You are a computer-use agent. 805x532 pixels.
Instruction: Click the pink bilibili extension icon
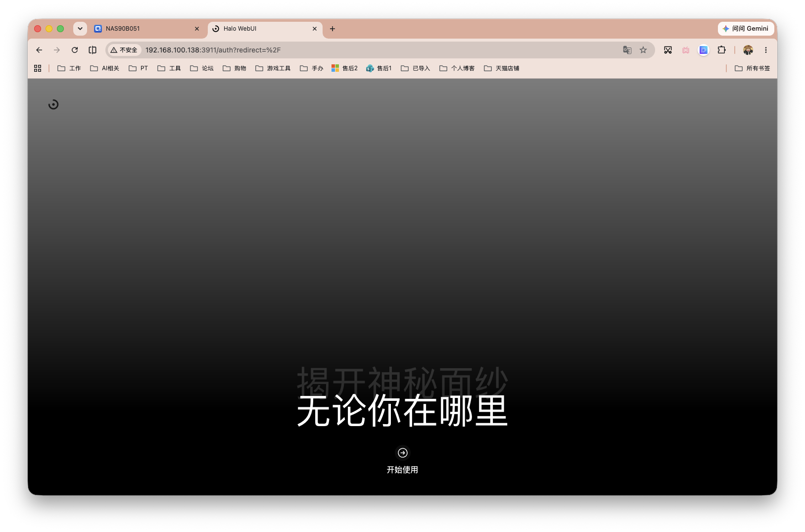pyautogui.click(x=686, y=50)
